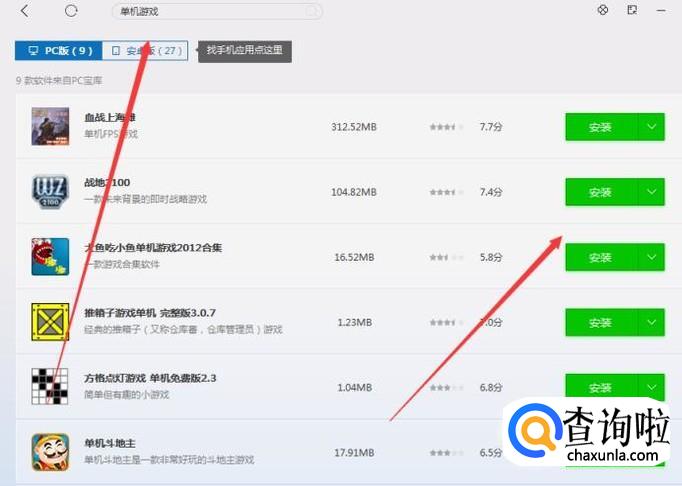Expand install options for 推箱子游戏
The height and width of the screenshot is (486, 682).
coord(651,322)
